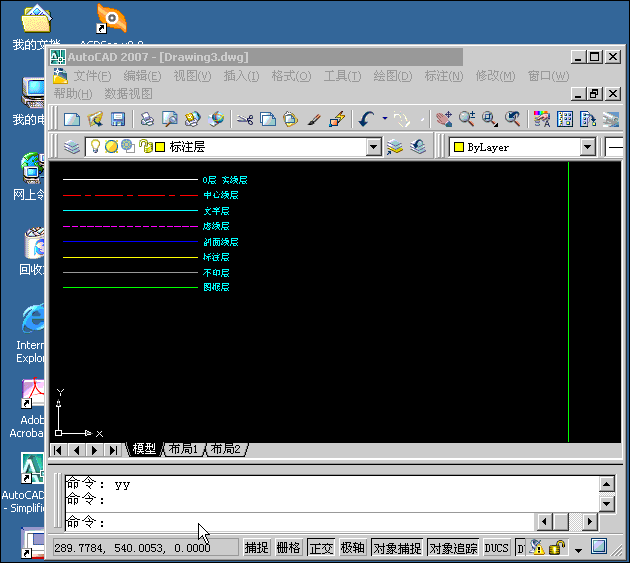Toggle 捕捉 snap mode

pos(256,548)
